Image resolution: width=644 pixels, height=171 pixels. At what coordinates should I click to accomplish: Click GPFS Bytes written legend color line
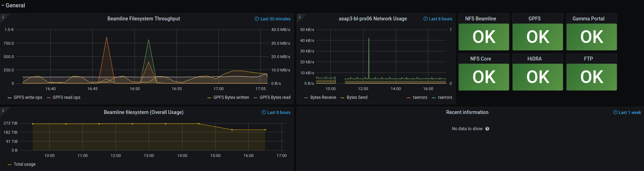click(209, 98)
